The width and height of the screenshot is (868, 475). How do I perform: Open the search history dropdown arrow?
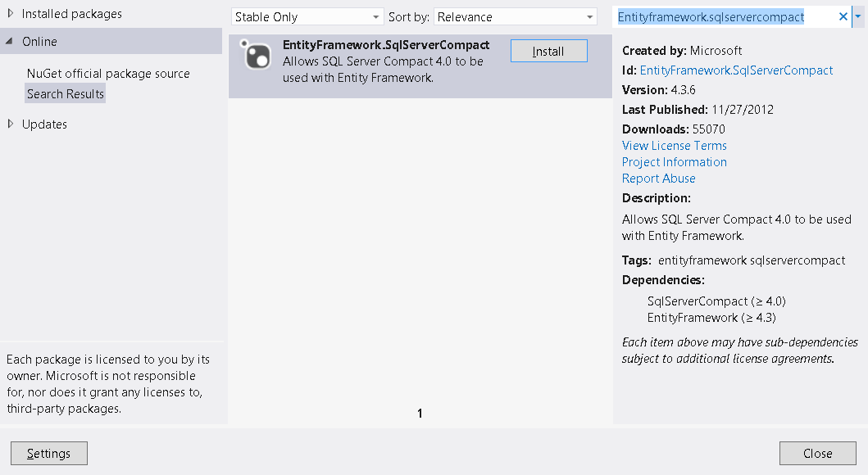[858, 16]
